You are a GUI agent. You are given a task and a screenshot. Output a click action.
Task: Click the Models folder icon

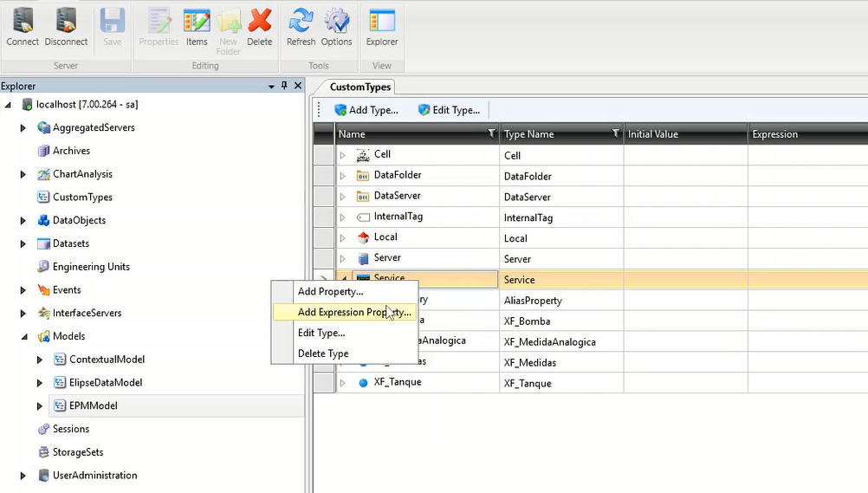(43, 336)
